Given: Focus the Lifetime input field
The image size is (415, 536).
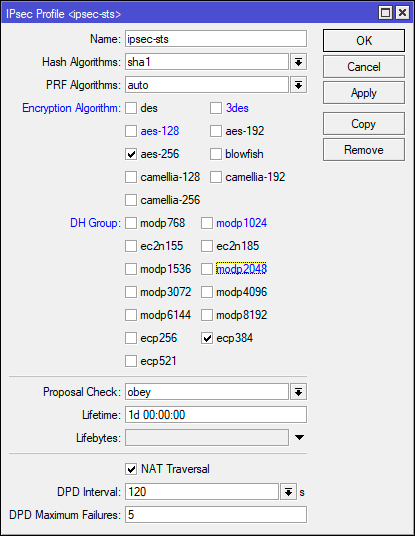Looking at the screenshot, I should coord(216,415).
